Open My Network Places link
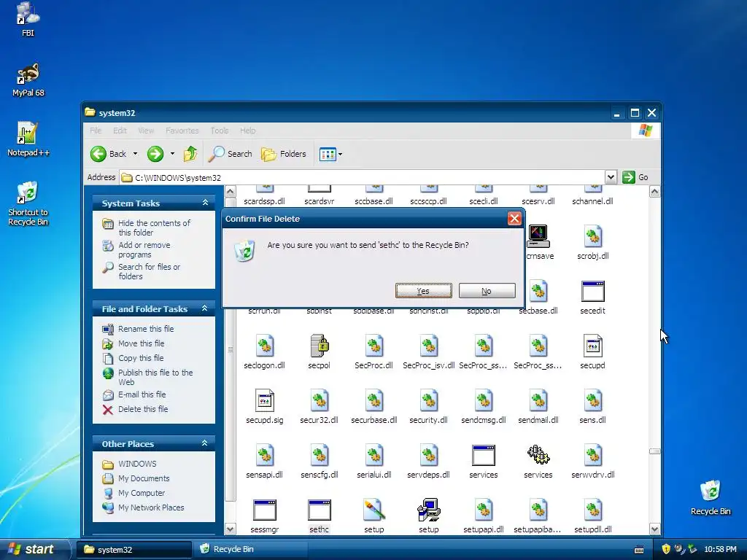Screen dimensions: 747x560 151,507
